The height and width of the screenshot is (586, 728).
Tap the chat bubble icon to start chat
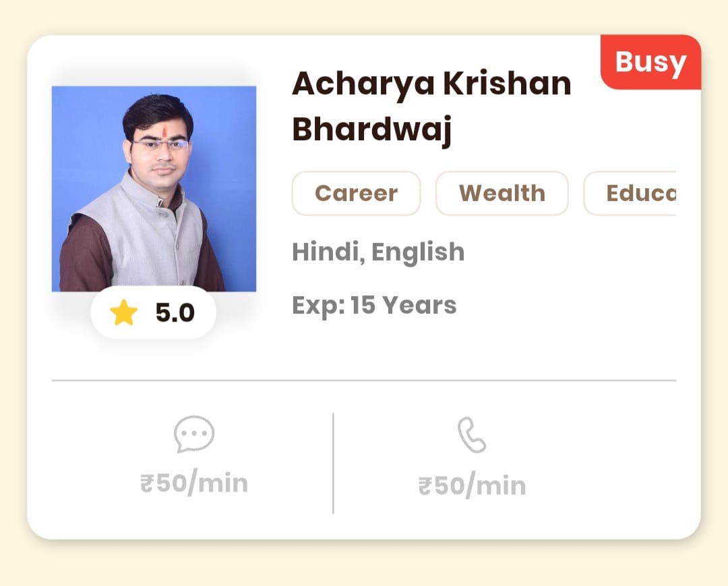point(193,436)
